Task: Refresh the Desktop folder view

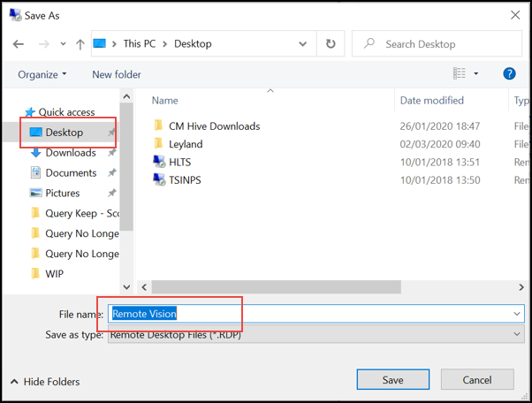Action: [331, 44]
